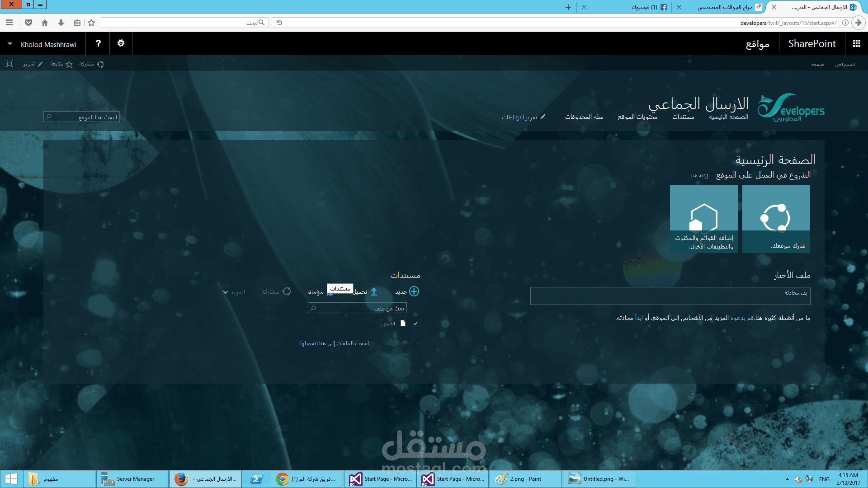Follow this site with star icon
This screenshot has width=868, height=488.
(69, 64)
